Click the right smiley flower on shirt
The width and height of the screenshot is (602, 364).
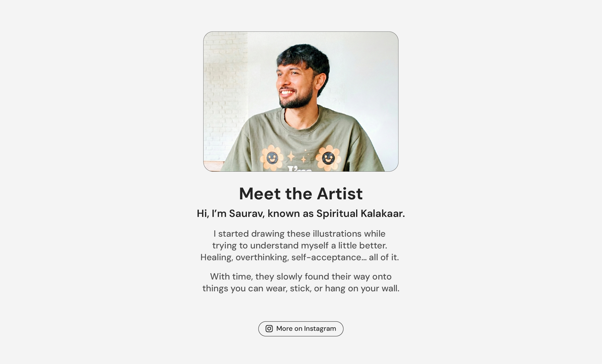(328, 158)
